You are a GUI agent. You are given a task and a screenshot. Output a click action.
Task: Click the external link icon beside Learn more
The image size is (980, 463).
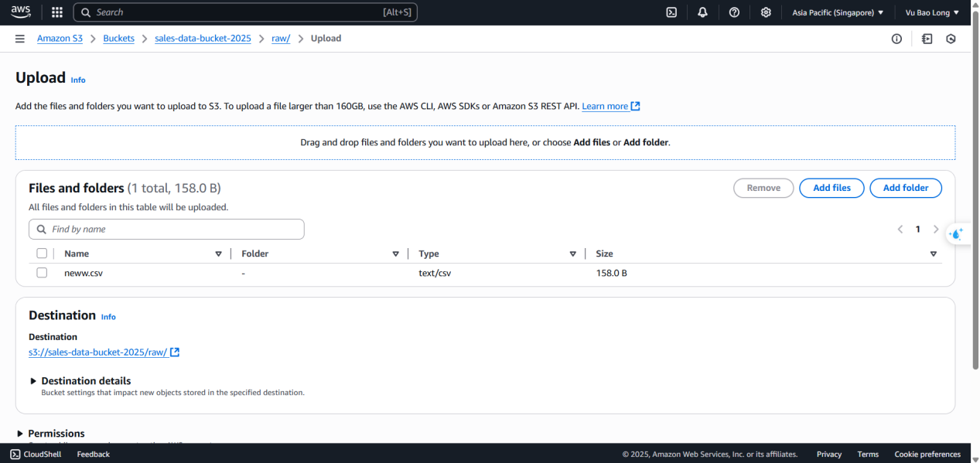[x=636, y=106]
